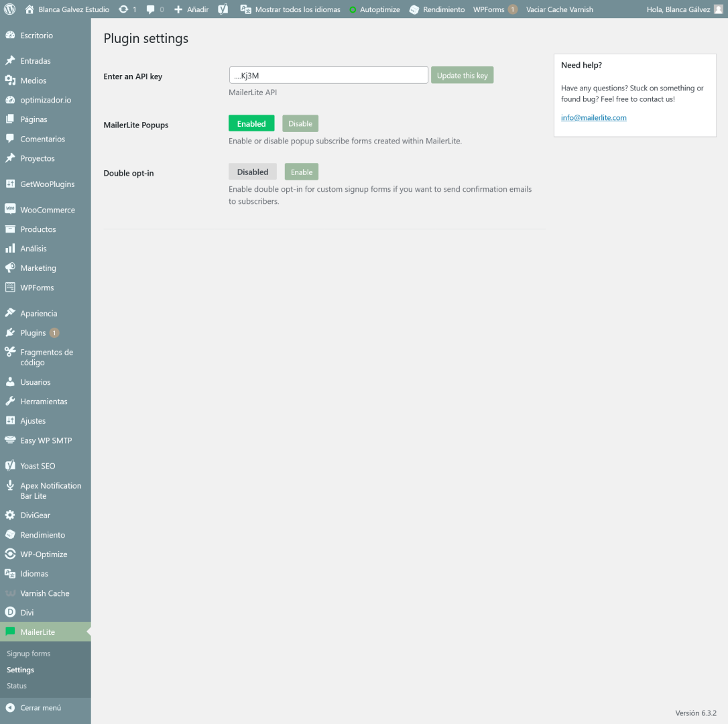Click the green Autoptimize status circle

click(353, 10)
